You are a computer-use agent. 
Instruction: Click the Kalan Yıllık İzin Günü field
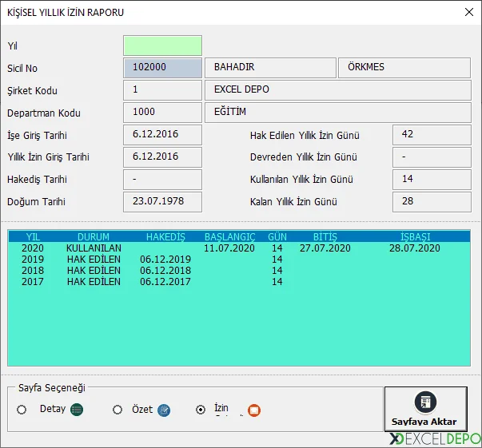[430, 201]
